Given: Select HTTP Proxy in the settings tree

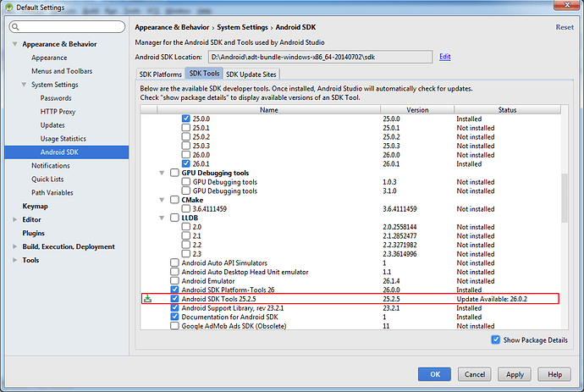Looking at the screenshot, I should coord(58,112).
